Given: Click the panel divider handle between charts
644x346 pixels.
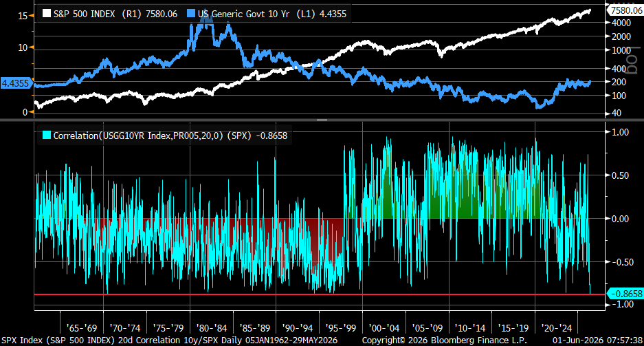Looking at the screenshot, I should pyautogui.click(x=322, y=120).
